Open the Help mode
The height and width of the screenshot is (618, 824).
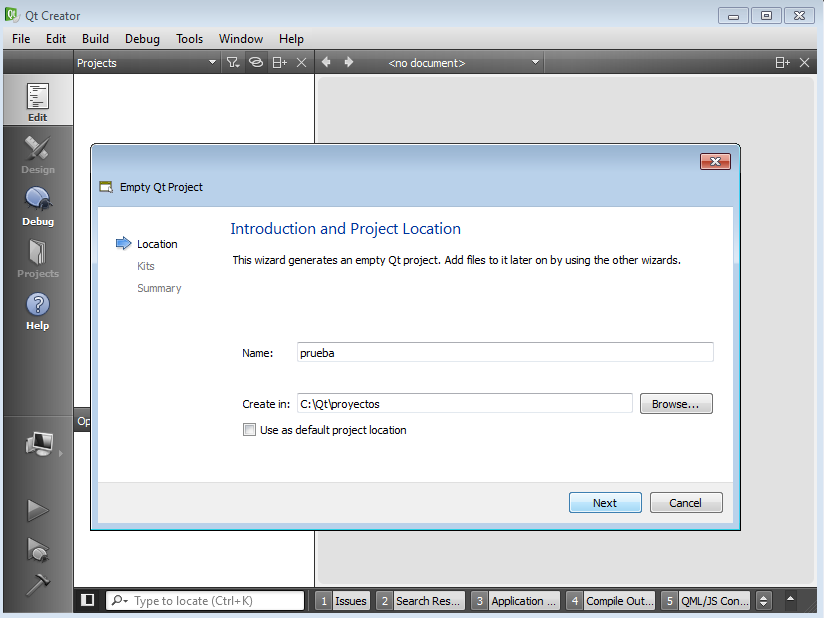[x=37, y=310]
